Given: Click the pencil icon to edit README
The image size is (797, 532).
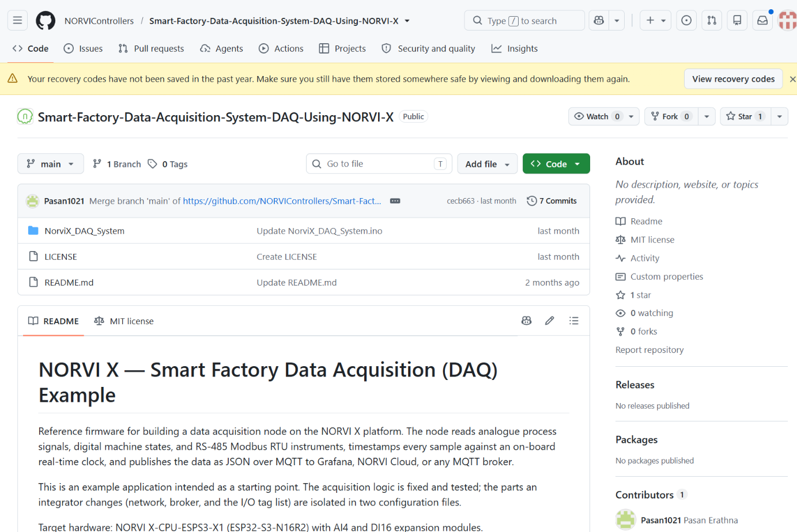Looking at the screenshot, I should coord(550,321).
